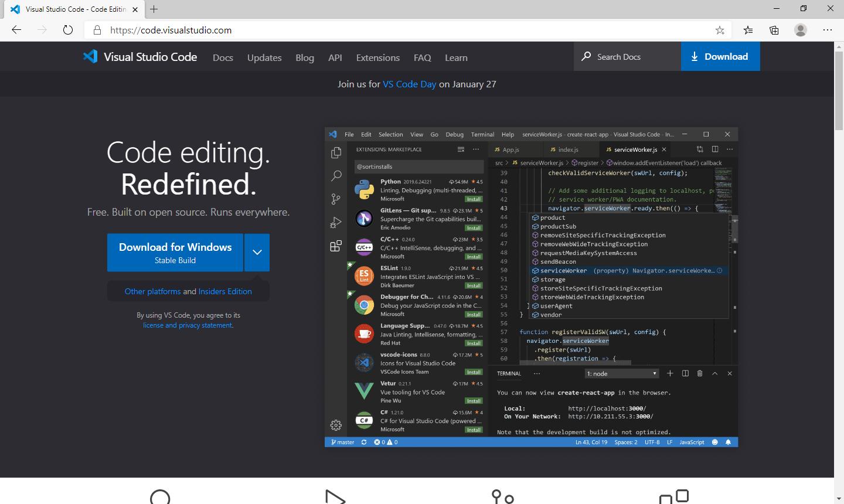Reload the page with the refresh icon
This screenshot has width=844, height=504.
tap(68, 30)
